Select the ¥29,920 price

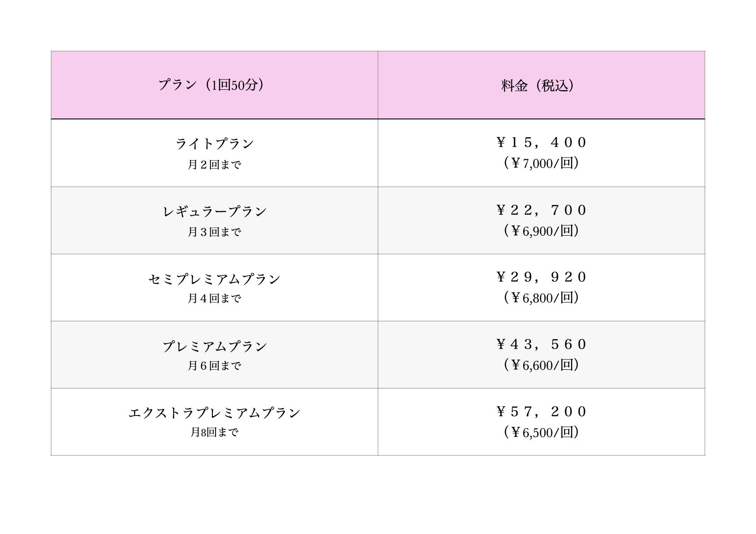(541, 277)
